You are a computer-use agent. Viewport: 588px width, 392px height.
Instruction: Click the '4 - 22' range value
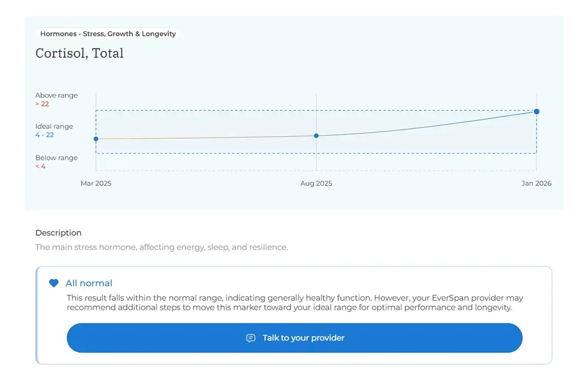(x=45, y=135)
